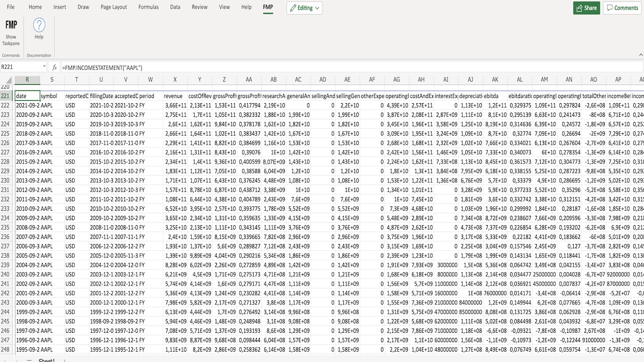Open the View ribbon tab
Screen dimensions: 644x362
pyautogui.click(x=225, y=7)
